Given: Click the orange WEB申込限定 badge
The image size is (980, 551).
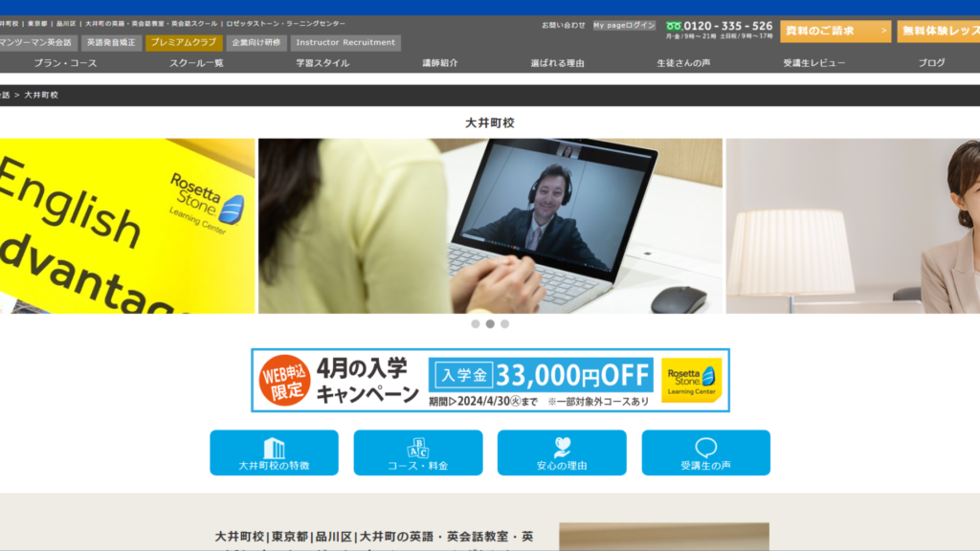Looking at the screenshot, I should [284, 381].
